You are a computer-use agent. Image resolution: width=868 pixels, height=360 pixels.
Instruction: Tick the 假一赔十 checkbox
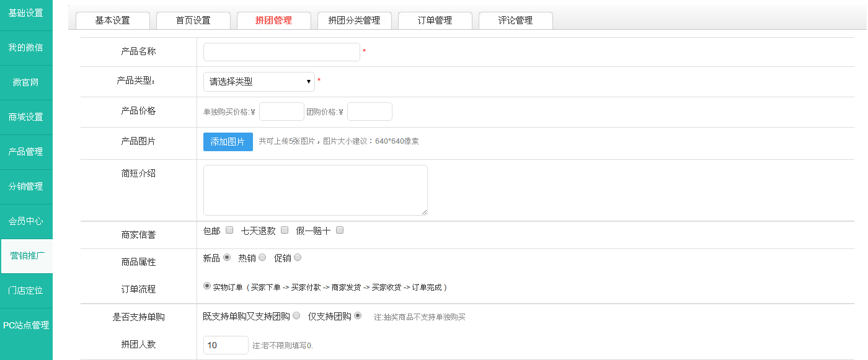click(x=340, y=230)
